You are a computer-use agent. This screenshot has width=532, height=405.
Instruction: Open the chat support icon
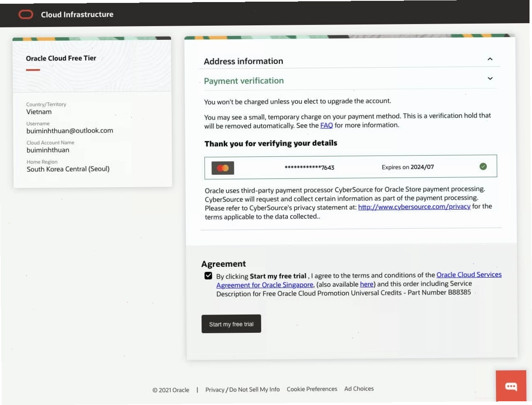pyautogui.click(x=511, y=386)
